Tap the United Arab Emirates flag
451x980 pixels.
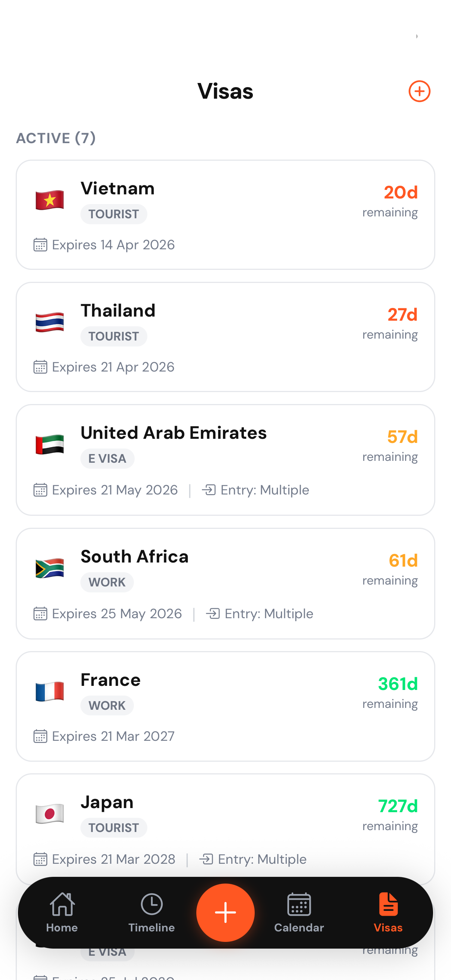point(49,444)
